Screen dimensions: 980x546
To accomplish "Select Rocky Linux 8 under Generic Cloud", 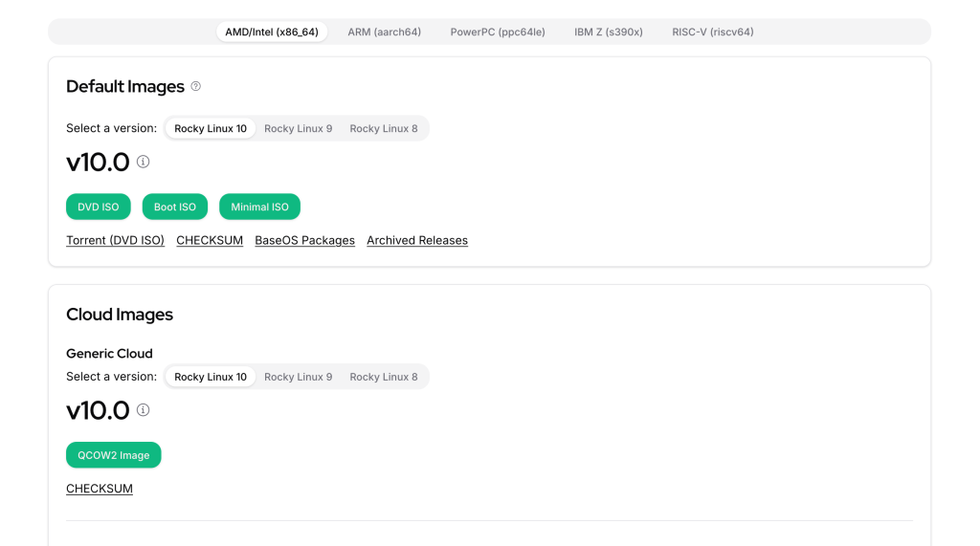I will point(384,377).
